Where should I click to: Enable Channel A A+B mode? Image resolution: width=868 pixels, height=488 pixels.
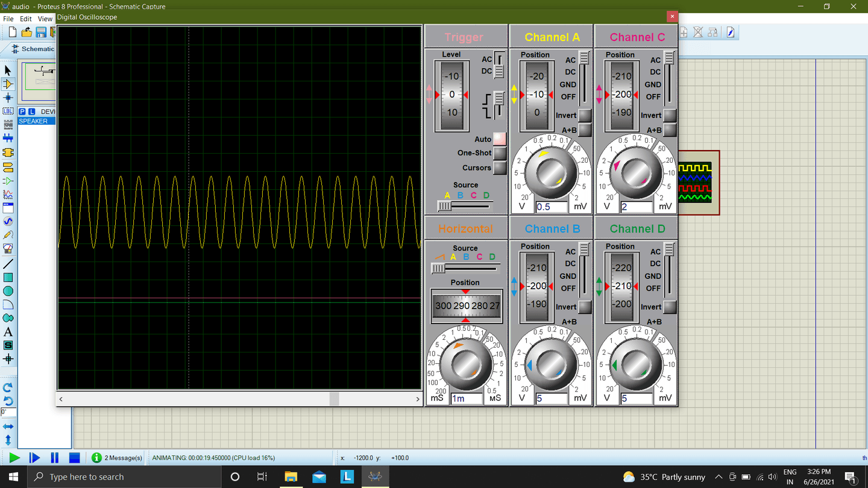coord(584,130)
